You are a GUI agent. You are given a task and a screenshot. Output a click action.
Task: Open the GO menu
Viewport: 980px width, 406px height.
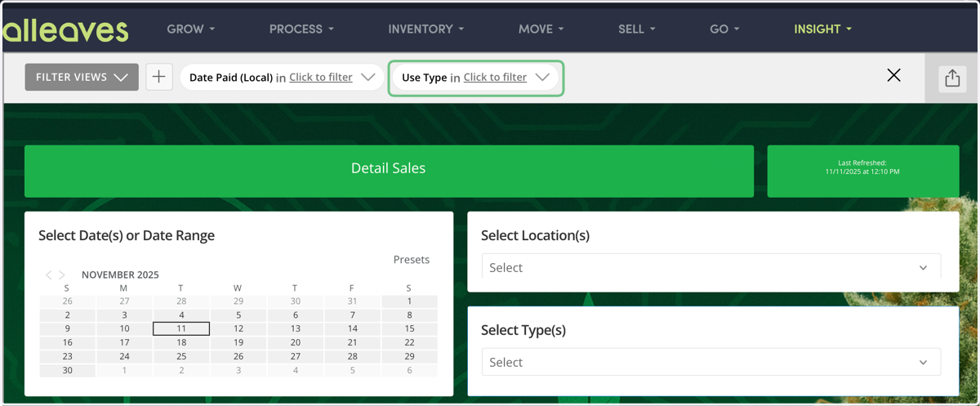click(x=724, y=29)
